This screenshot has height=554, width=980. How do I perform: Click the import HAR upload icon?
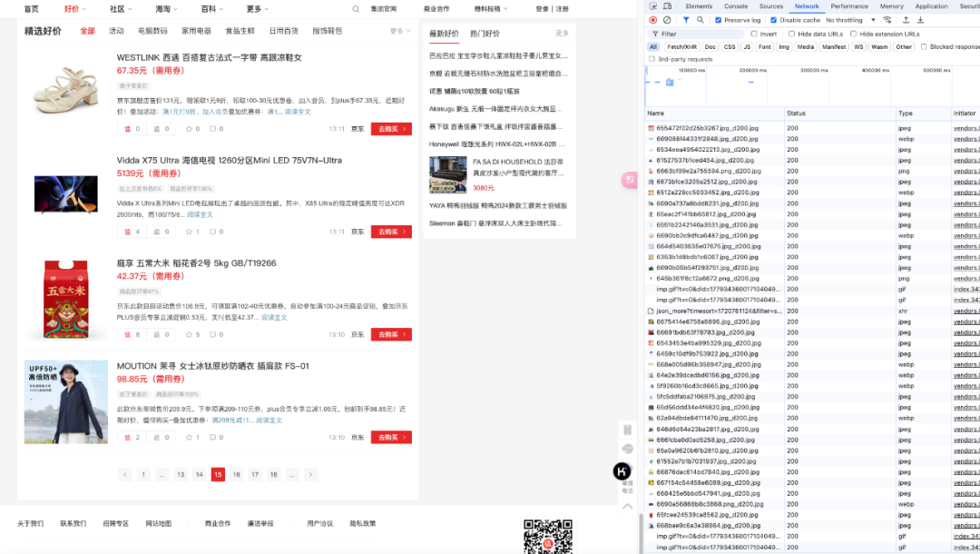[x=906, y=20]
